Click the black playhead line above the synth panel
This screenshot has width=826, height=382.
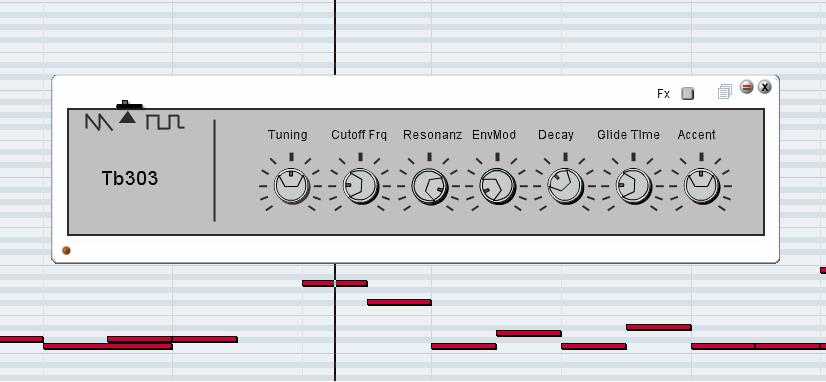(x=335, y=37)
